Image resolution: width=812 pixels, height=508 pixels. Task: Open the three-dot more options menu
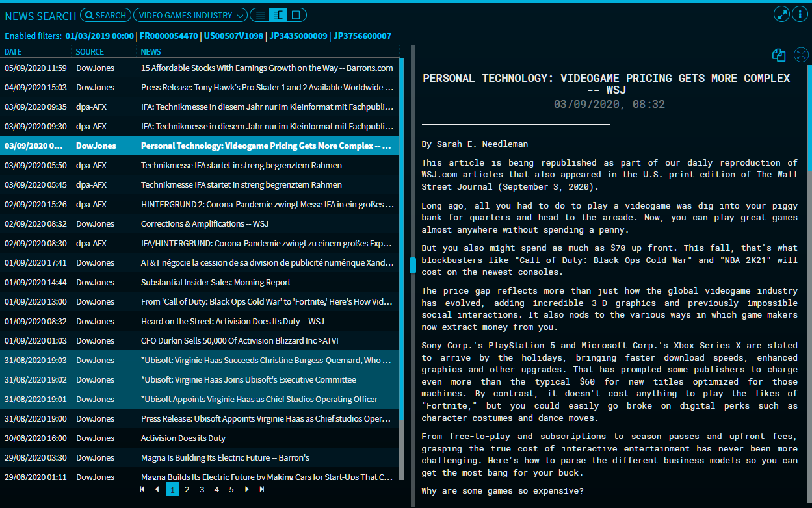click(800, 14)
